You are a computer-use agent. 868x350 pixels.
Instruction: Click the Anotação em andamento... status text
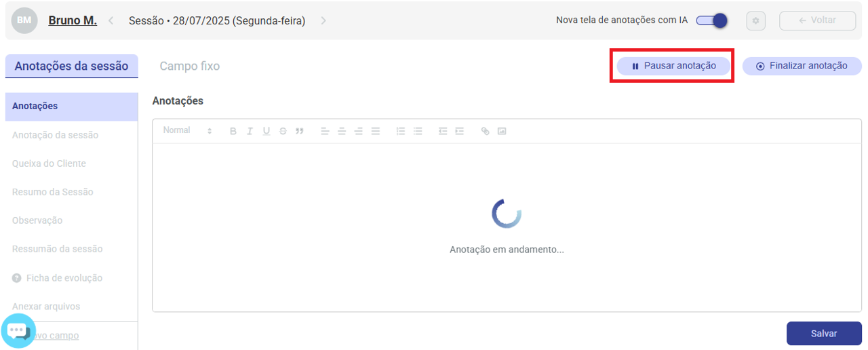point(507,250)
